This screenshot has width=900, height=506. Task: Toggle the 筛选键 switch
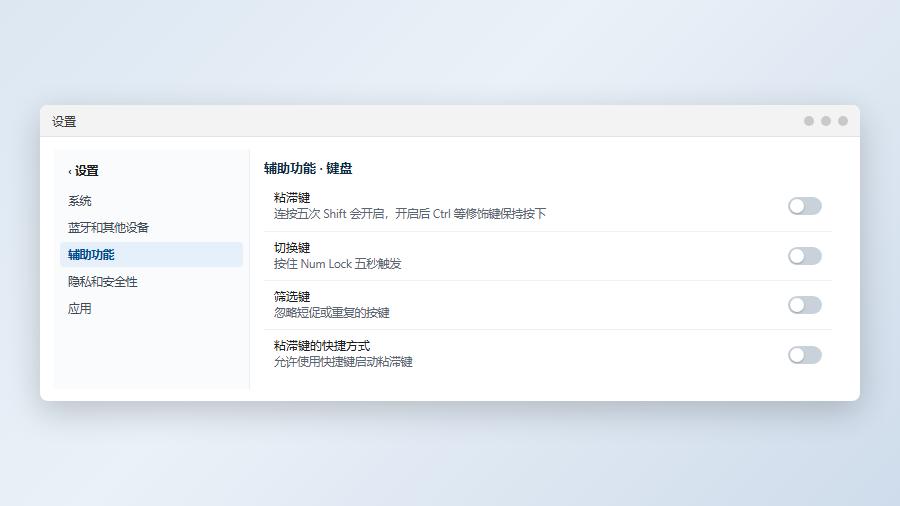click(x=805, y=305)
